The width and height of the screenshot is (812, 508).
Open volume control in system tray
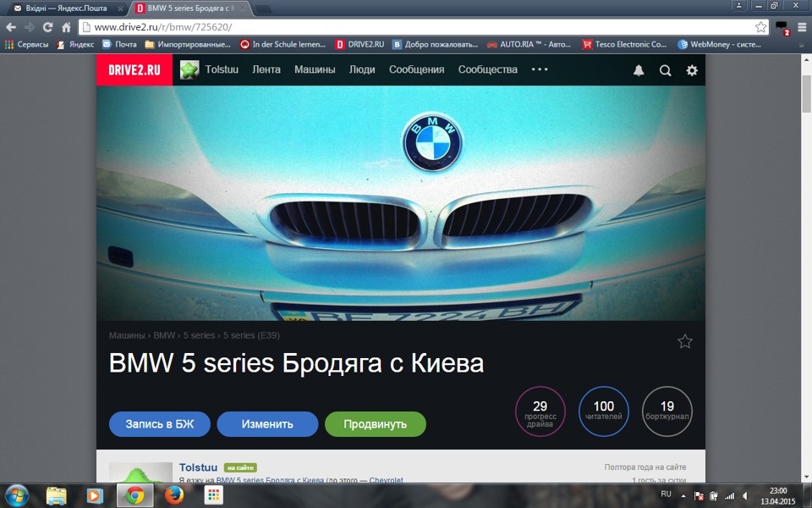[744, 495]
